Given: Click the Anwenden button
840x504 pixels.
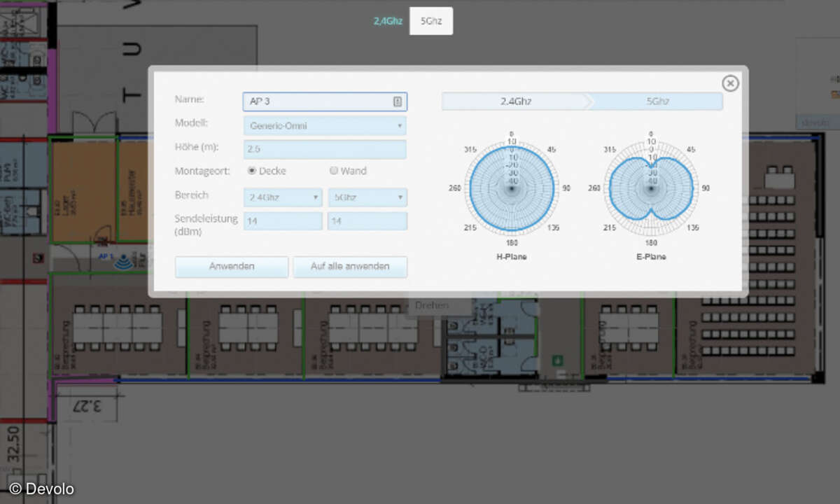Looking at the screenshot, I should [232, 267].
